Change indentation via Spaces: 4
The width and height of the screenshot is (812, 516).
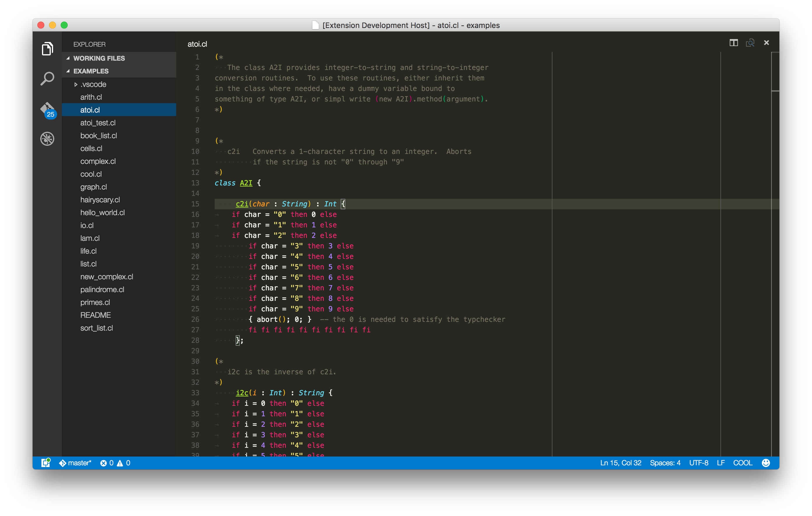(x=665, y=463)
